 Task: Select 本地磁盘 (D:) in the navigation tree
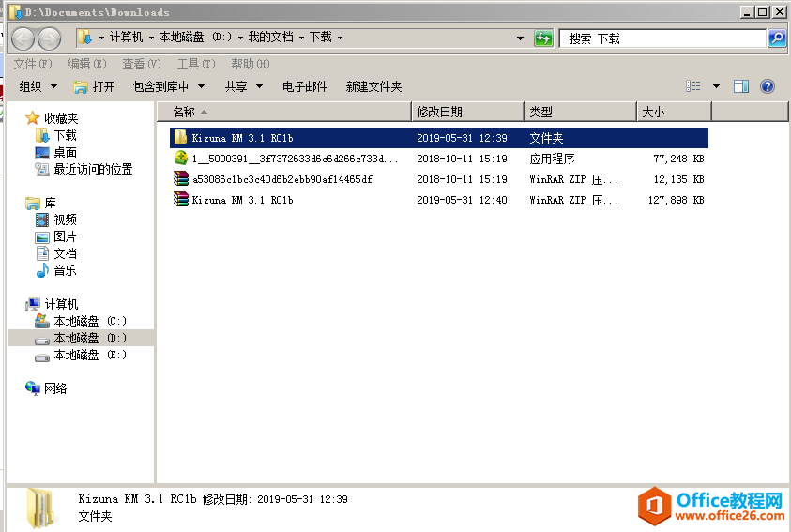pos(81,338)
